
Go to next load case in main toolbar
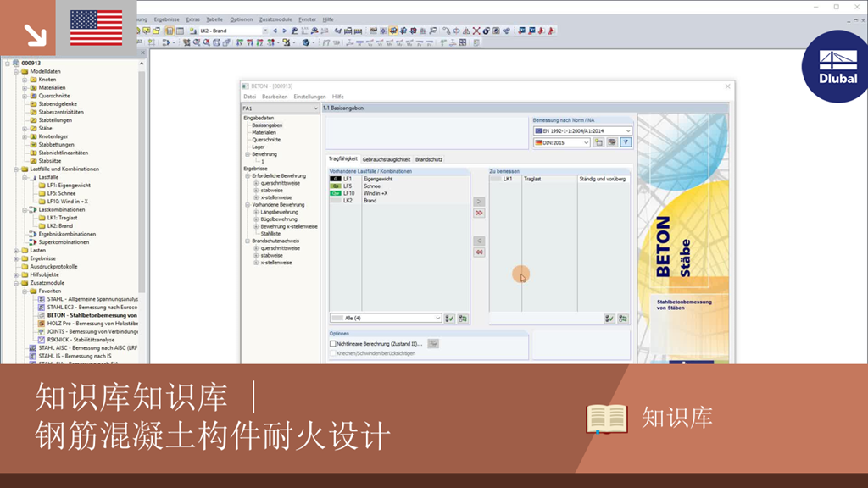click(284, 31)
